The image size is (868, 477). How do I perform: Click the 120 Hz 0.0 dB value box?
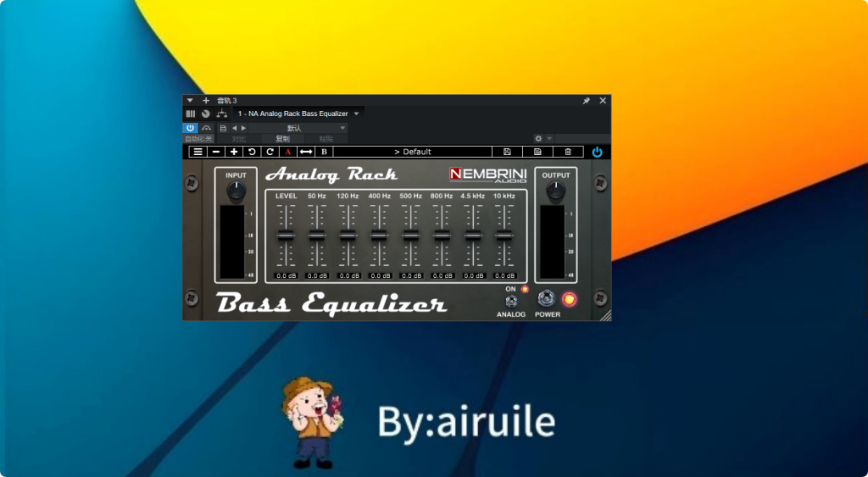coord(349,275)
